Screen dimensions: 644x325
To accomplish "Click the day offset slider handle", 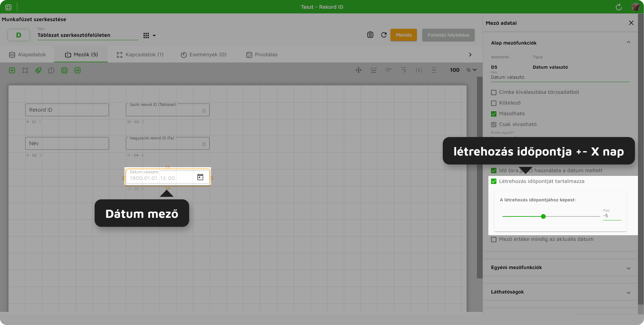I will click(x=543, y=216).
